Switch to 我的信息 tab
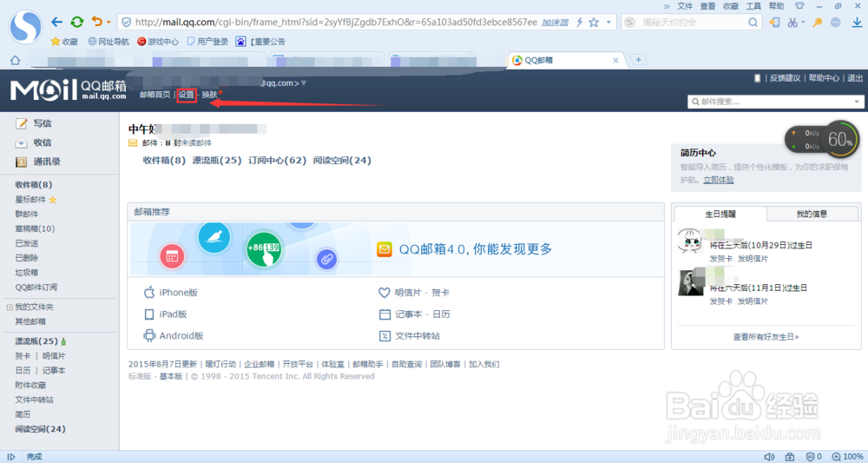Image resolution: width=868 pixels, height=463 pixels. (x=812, y=214)
